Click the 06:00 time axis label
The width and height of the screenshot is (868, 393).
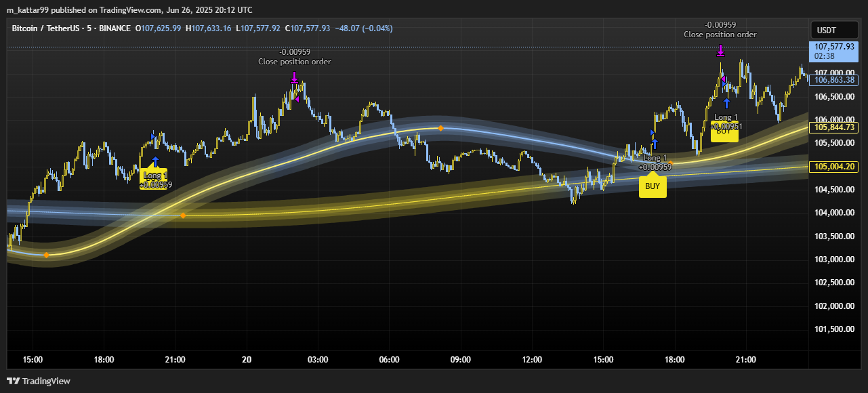coord(389,360)
